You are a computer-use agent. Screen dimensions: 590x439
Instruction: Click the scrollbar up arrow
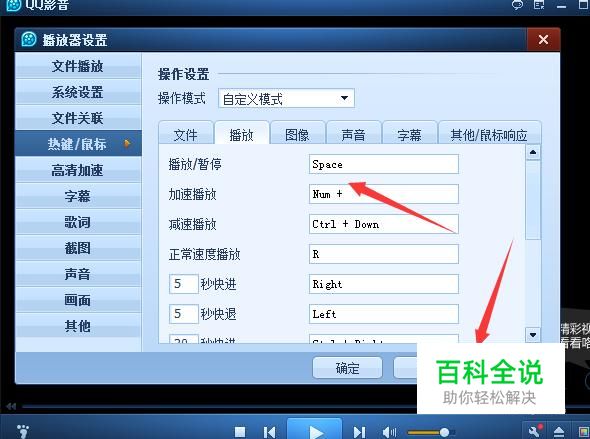533,152
